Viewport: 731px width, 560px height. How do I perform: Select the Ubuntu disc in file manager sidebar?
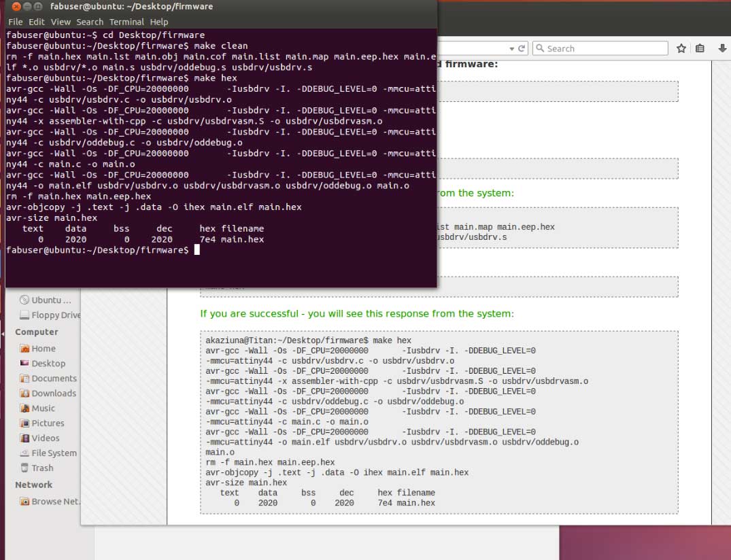[x=46, y=300]
